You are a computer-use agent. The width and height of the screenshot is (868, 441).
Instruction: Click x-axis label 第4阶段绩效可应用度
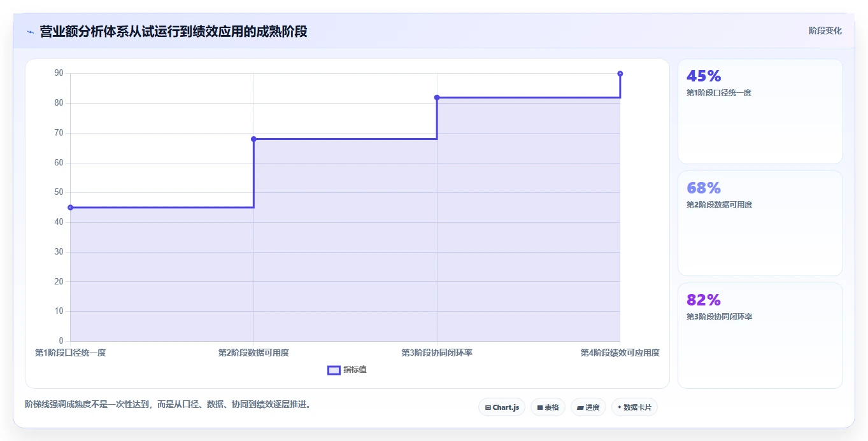click(620, 353)
